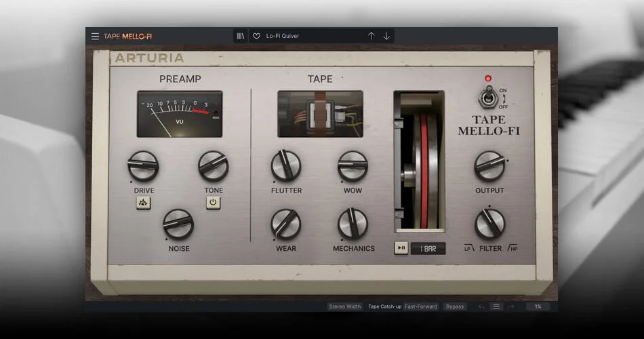Click the Wow knob
644x339 pixels.
tap(353, 165)
